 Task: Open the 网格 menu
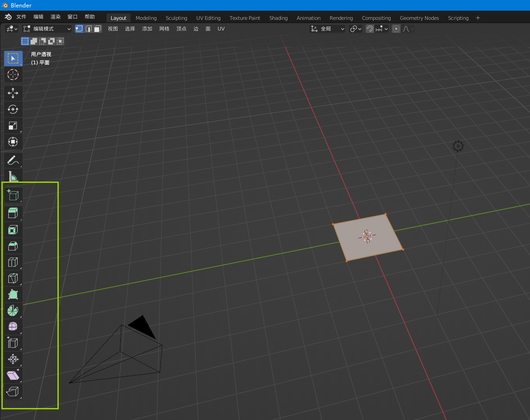[164, 29]
